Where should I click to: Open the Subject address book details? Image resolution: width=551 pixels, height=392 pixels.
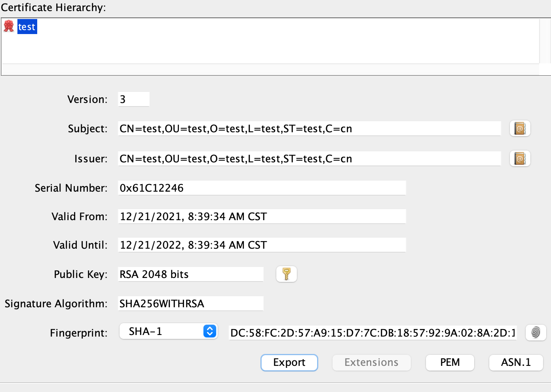point(520,128)
